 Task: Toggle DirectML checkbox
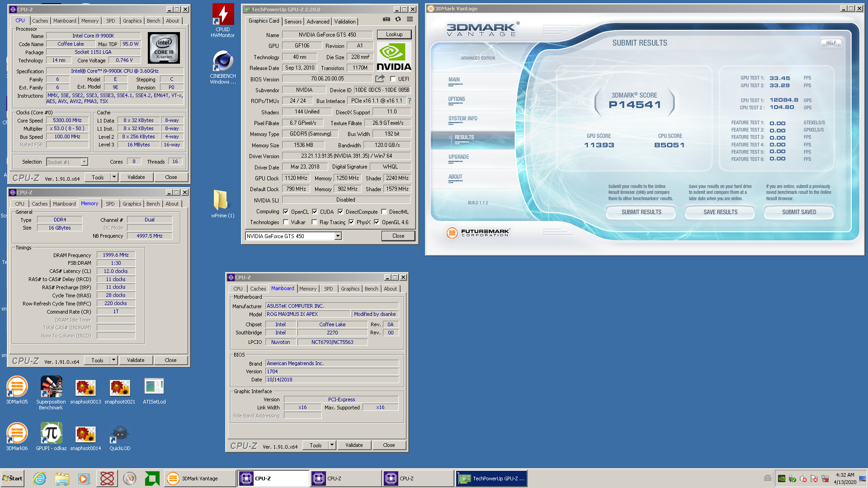[x=384, y=211]
